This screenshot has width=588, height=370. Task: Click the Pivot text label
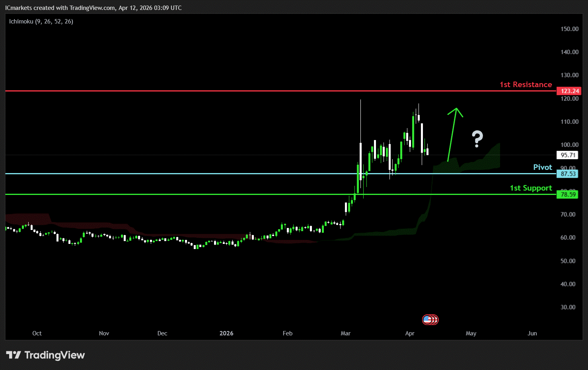pyautogui.click(x=542, y=167)
